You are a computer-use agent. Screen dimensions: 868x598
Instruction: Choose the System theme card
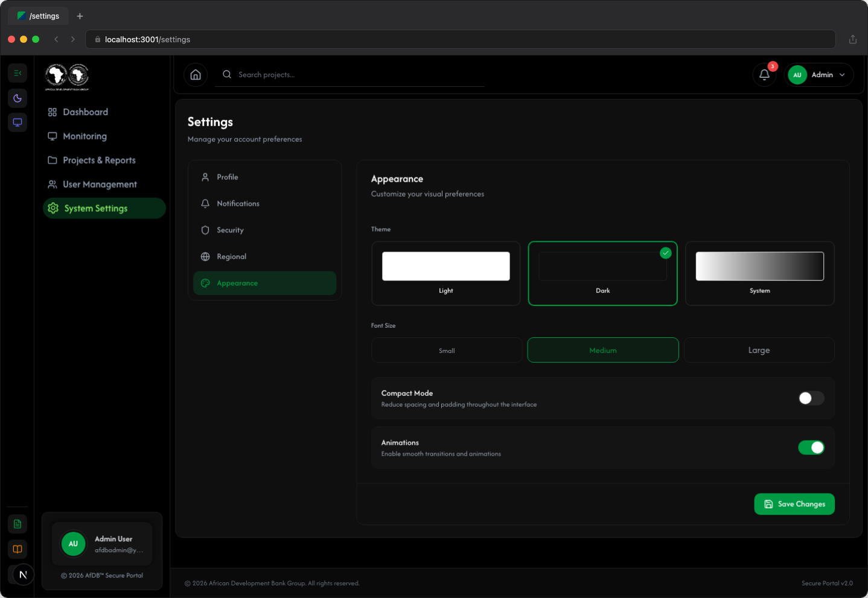pyautogui.click(x=760, y=273)
